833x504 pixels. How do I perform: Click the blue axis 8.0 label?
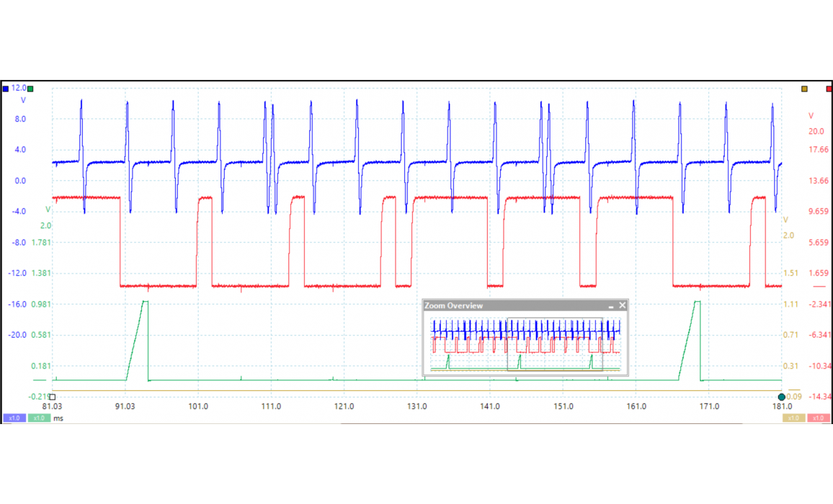pyautogui.click(x=20, y=120)
